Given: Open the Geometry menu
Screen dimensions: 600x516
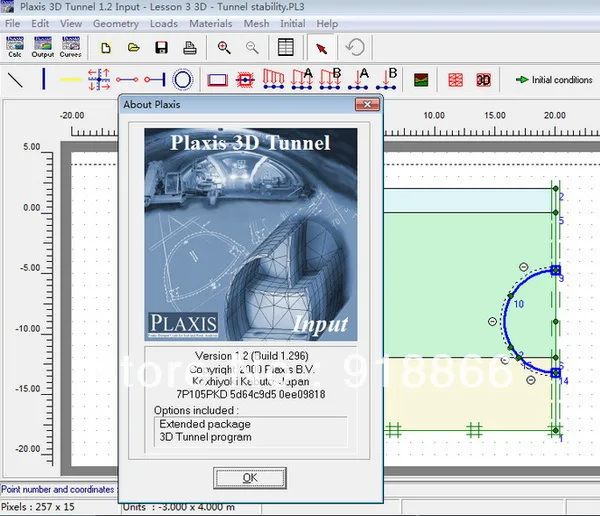Looking at the screenshot, I should click(116, 24).
